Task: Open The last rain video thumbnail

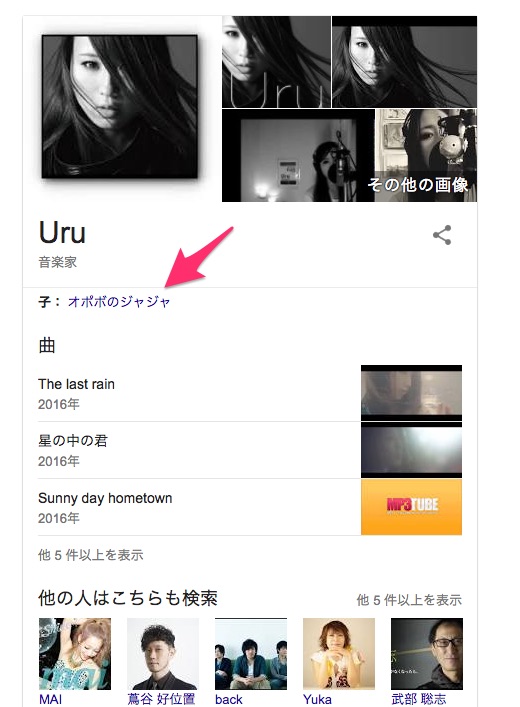Action: coord(411,393)
